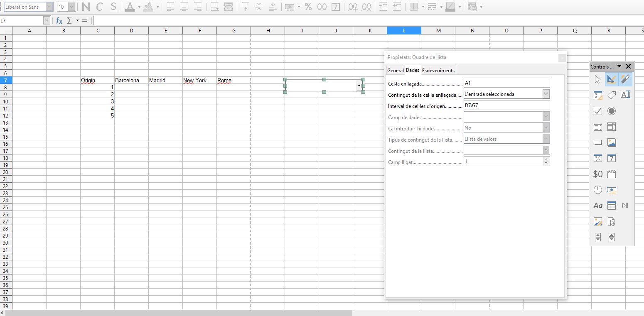Format selection as date
The image size is (644, 316).
[x=336, y=7]
